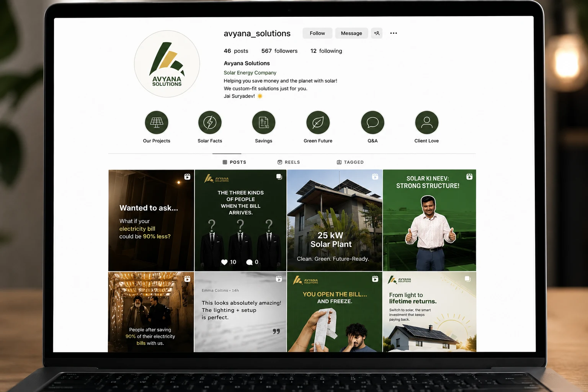The height and width of the screenshot is (392, 588).
Task: Click the reel icon on 'Wanted to ask' post
Action: click(187, 176)
